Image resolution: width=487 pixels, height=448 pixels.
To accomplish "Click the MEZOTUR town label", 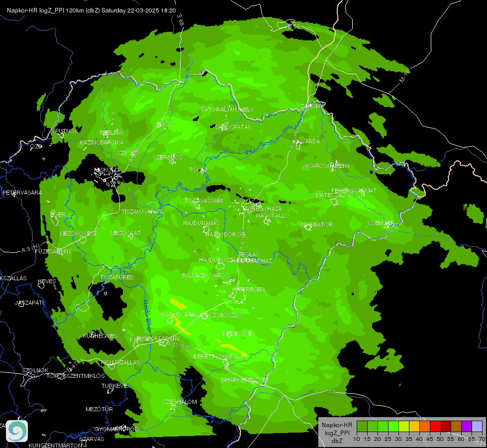I will point(99,409).
